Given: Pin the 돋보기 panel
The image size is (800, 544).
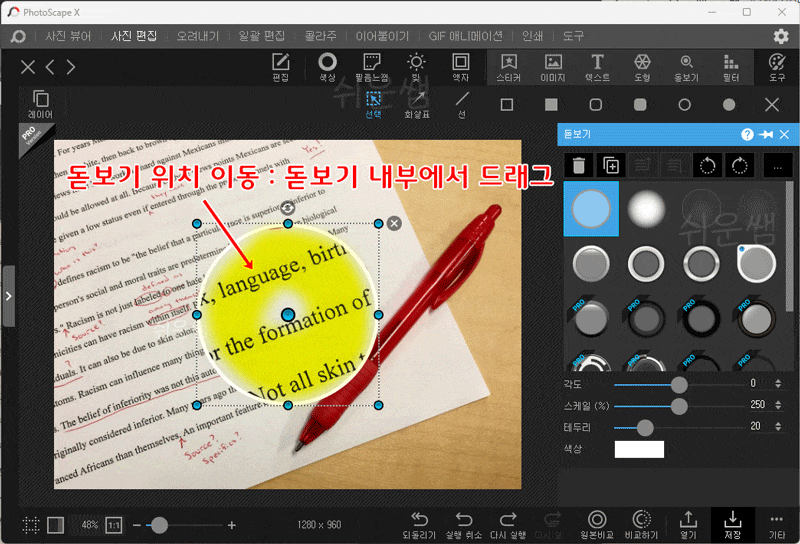Looking at the screenshot, I should (x=766, y=134).
